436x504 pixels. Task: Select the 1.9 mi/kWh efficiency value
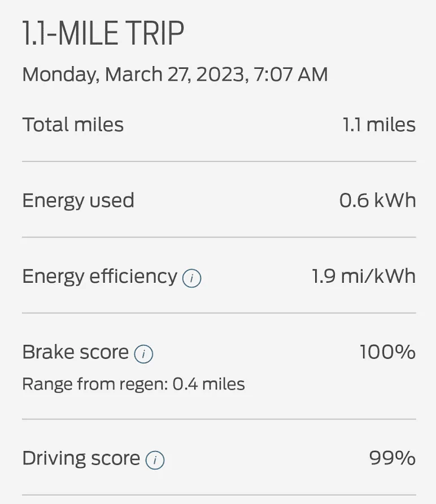364,277
